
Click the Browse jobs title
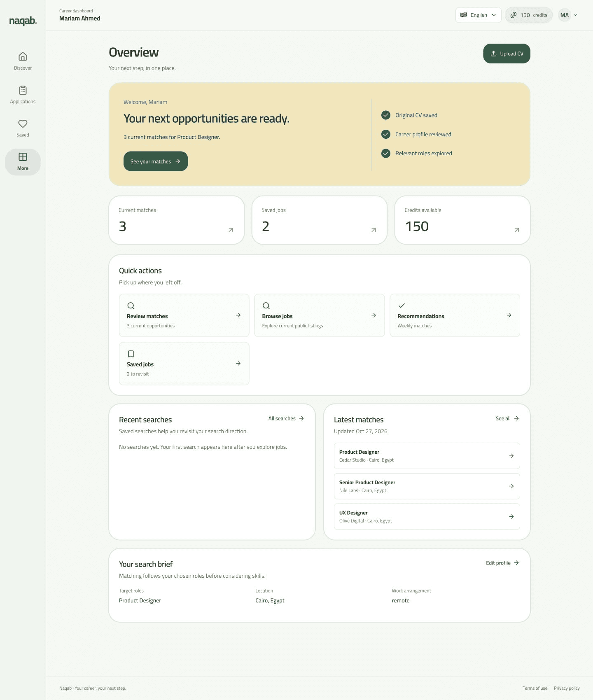tap(277, 316)
